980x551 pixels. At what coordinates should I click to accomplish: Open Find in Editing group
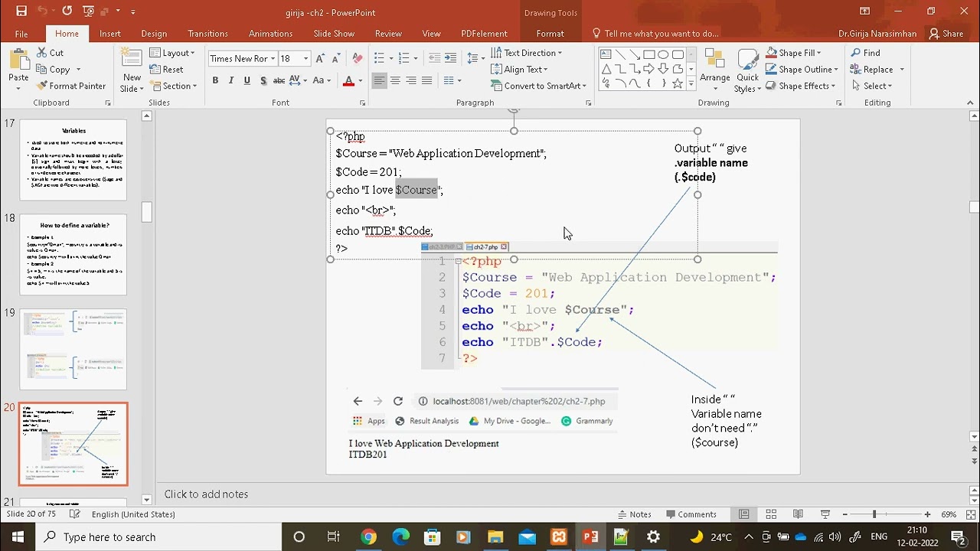point(865,53)
